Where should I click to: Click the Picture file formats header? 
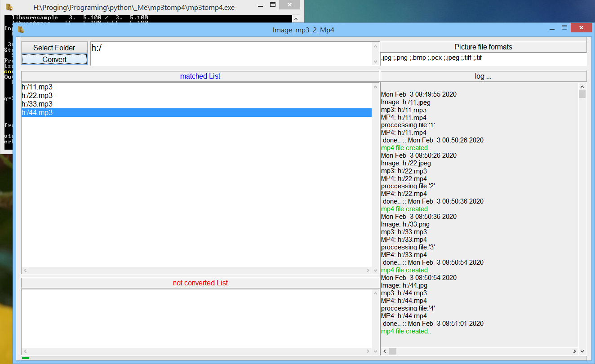(483, 47)
